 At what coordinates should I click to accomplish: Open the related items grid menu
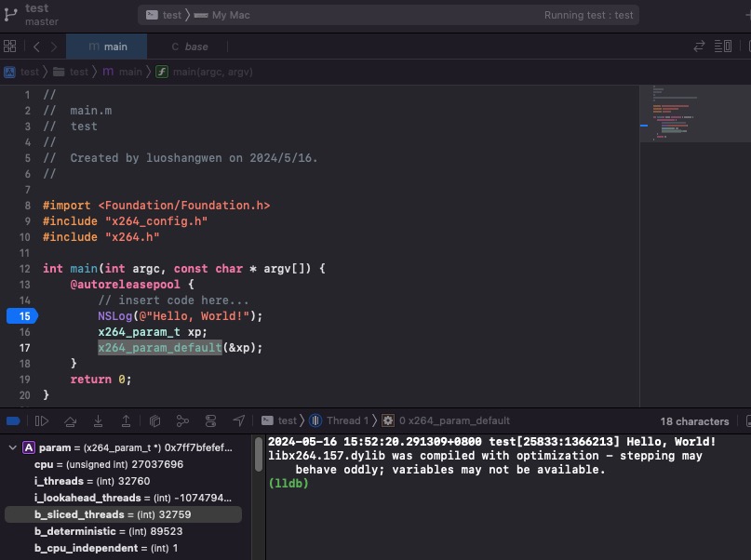coord(10,47)
